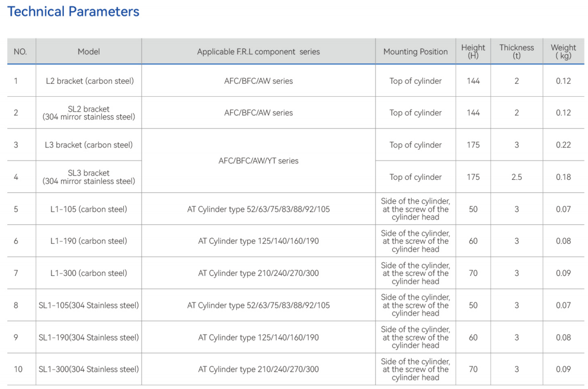Select the L1-105 (carbon steel) cell
Viewport: 588px width, 389px height.
click(x=89, y=209)
